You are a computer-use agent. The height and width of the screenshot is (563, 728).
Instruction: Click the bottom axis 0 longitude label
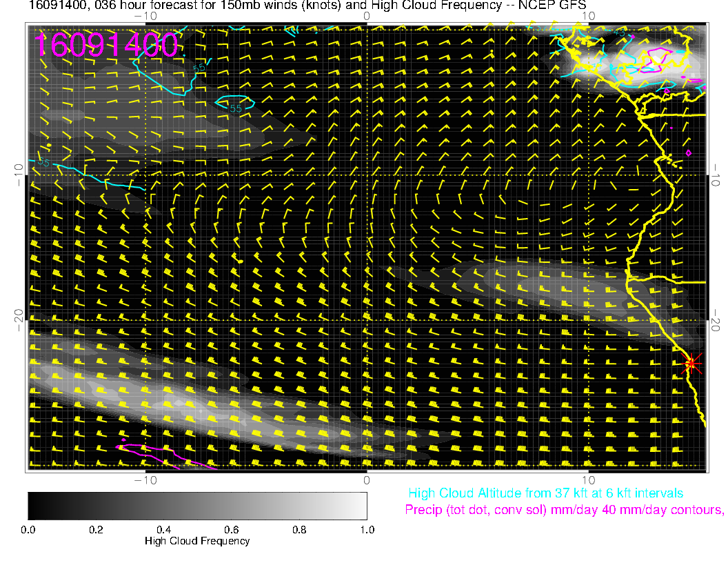click(x=367, y=480)
